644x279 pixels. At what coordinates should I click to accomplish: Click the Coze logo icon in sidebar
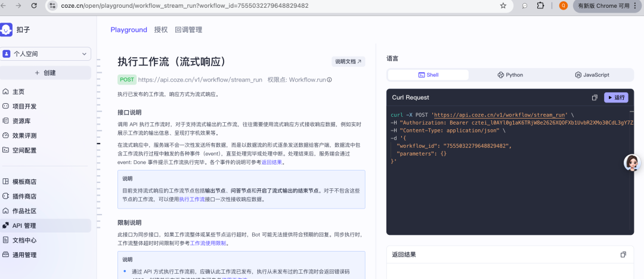(x=7, y=30)
